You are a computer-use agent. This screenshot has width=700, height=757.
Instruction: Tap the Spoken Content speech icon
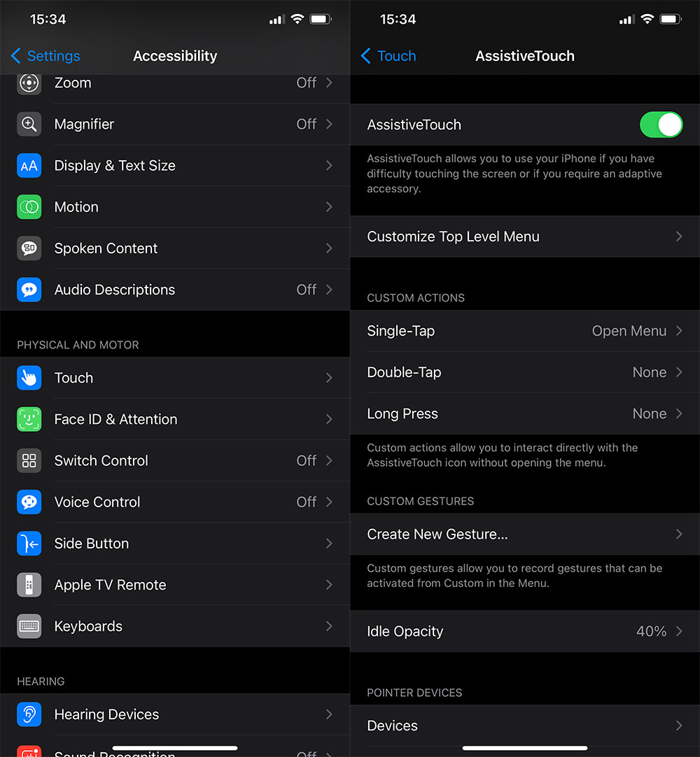pyautogui.click(x=29, y=248)
